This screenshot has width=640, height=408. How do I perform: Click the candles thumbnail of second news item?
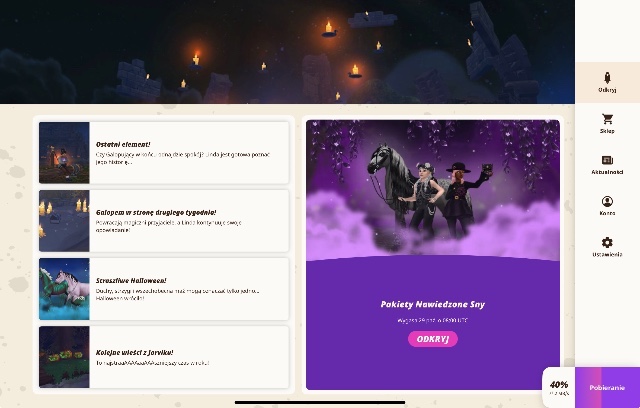[x=64, y=221]
